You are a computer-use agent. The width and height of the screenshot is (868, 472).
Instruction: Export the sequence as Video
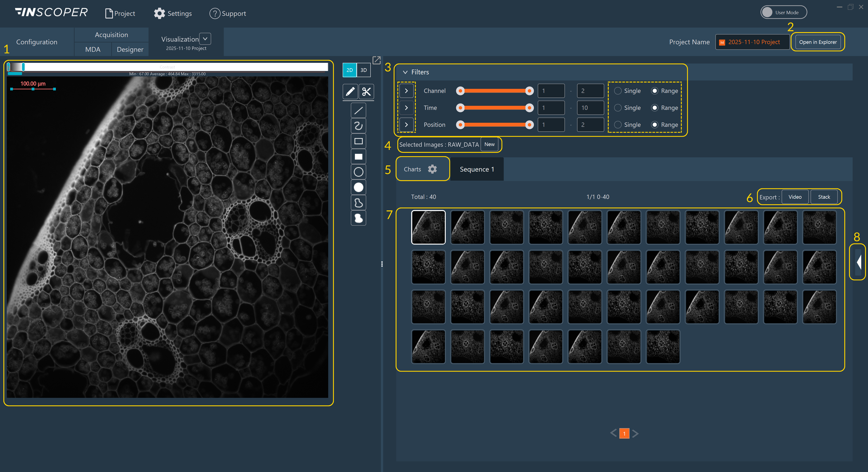tap(795, 197)
